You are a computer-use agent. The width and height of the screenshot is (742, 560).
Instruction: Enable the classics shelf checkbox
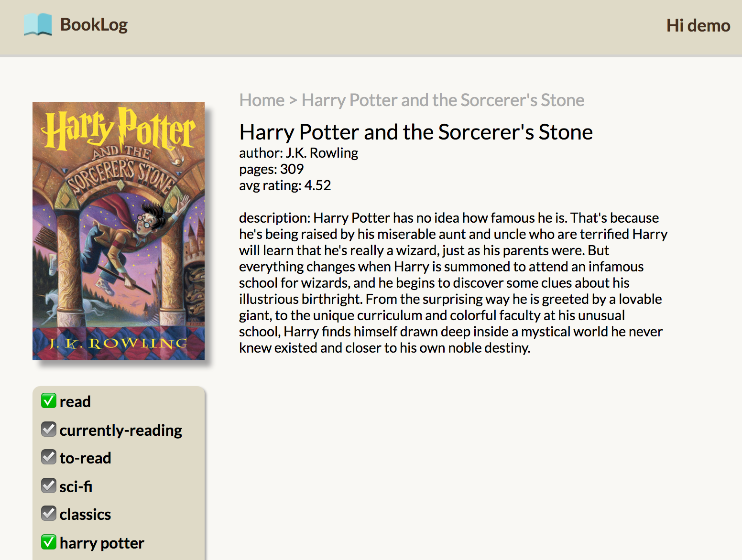(48, 513)
